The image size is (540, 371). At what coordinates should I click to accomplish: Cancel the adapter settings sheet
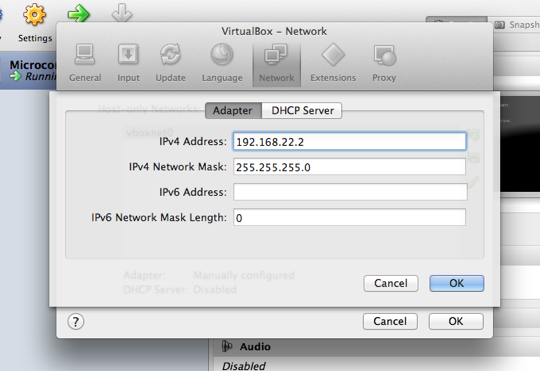tap(391, 283)
